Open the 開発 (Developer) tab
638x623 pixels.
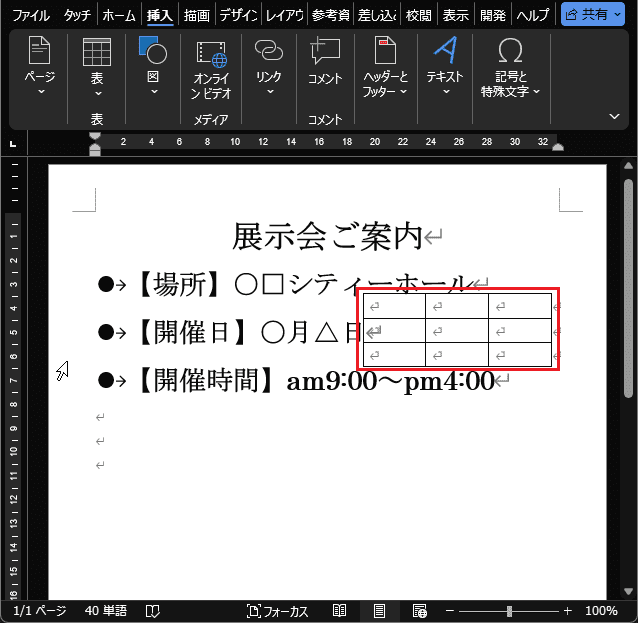493,15
